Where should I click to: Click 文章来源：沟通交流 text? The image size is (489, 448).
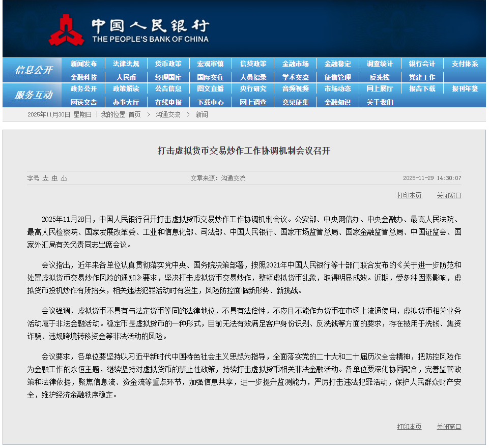coord(218,178)
